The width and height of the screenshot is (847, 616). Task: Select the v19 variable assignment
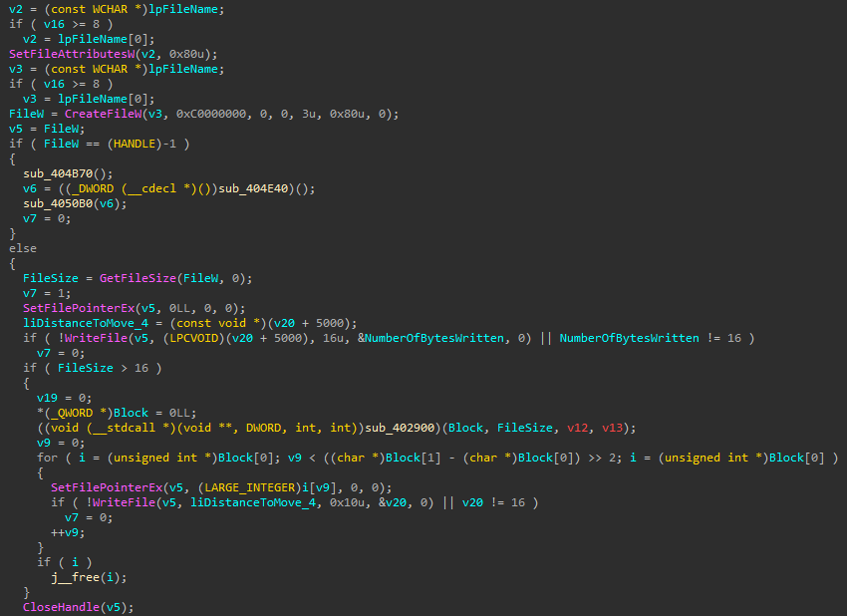coord(48,398)
